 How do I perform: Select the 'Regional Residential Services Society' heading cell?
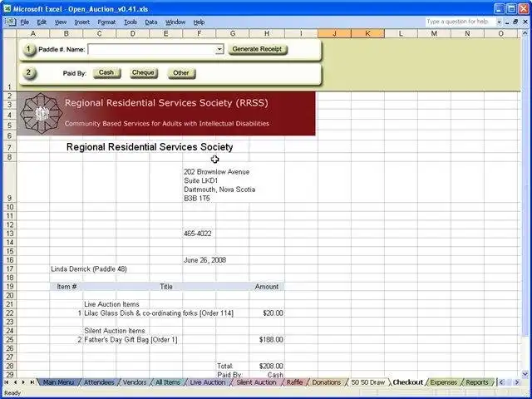click(150, 147)
